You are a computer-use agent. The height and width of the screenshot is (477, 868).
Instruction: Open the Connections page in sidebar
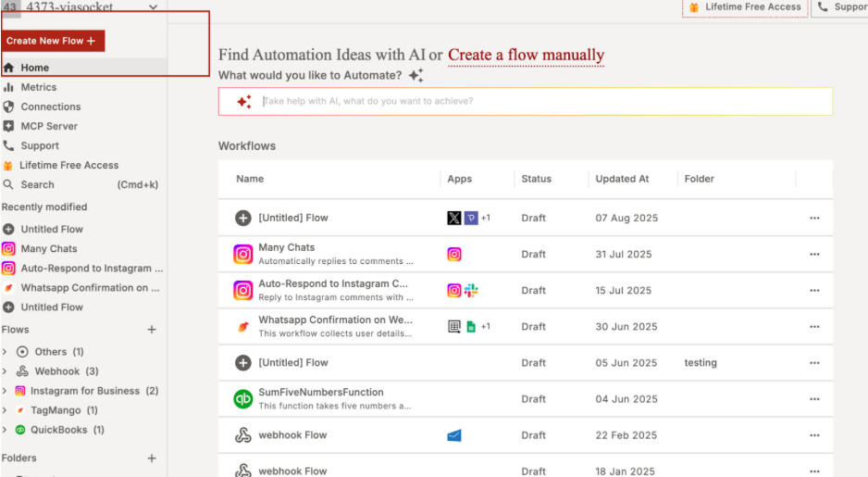(50, 107)
